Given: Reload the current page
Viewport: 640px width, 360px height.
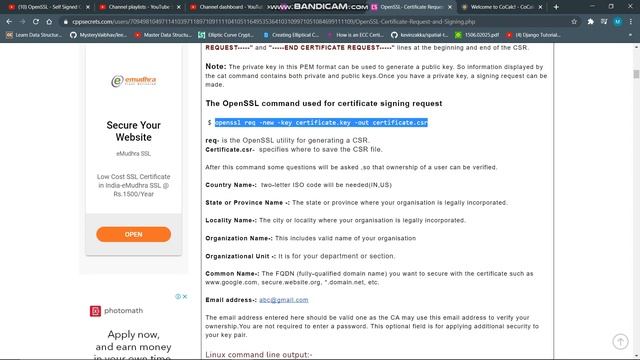Looking at the screenshot, I should click(x=36, y=22).
